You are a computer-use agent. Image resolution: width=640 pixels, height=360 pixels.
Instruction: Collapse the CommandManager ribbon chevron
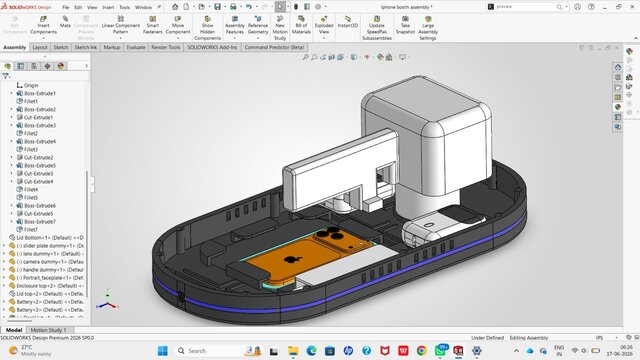pyautogui.click(x=636, y=38)
